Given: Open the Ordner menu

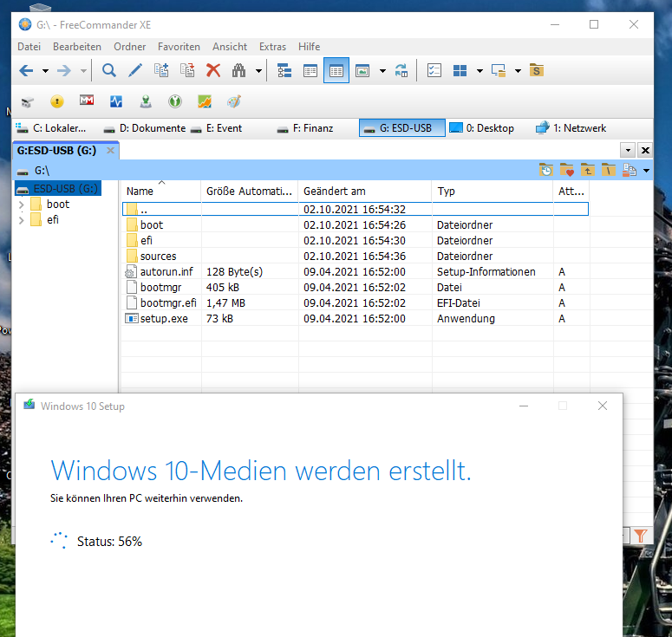Looking at the screenshot, I should pos(130,47).
